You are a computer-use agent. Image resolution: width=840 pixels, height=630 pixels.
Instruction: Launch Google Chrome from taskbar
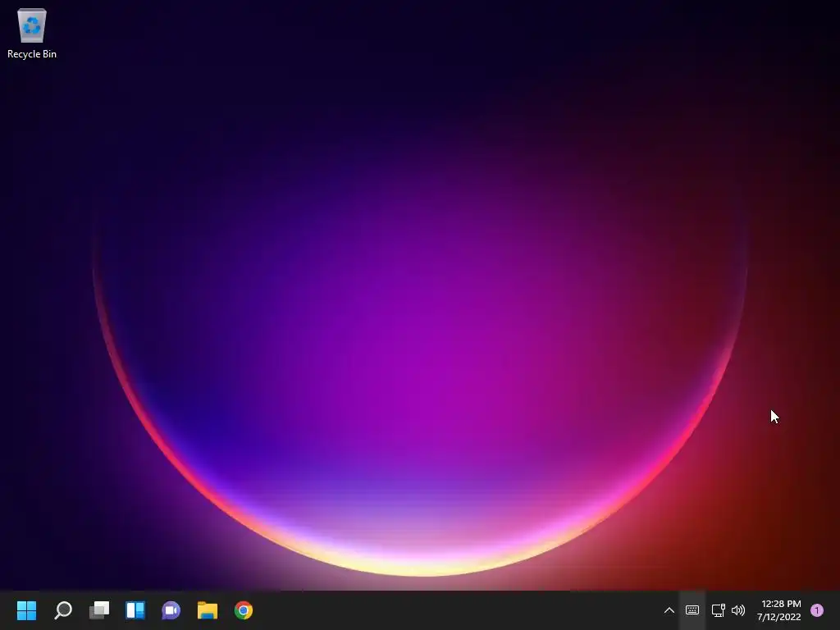coord(243,610)
